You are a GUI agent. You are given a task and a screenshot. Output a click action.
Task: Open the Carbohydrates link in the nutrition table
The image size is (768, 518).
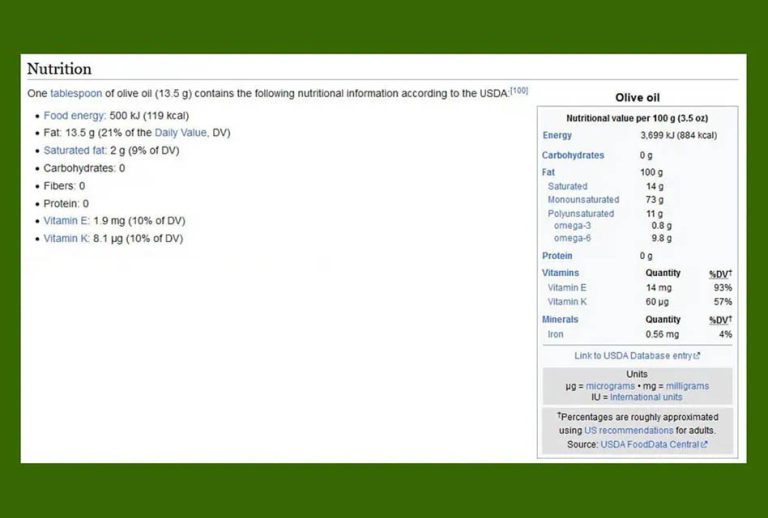(573, 155)
